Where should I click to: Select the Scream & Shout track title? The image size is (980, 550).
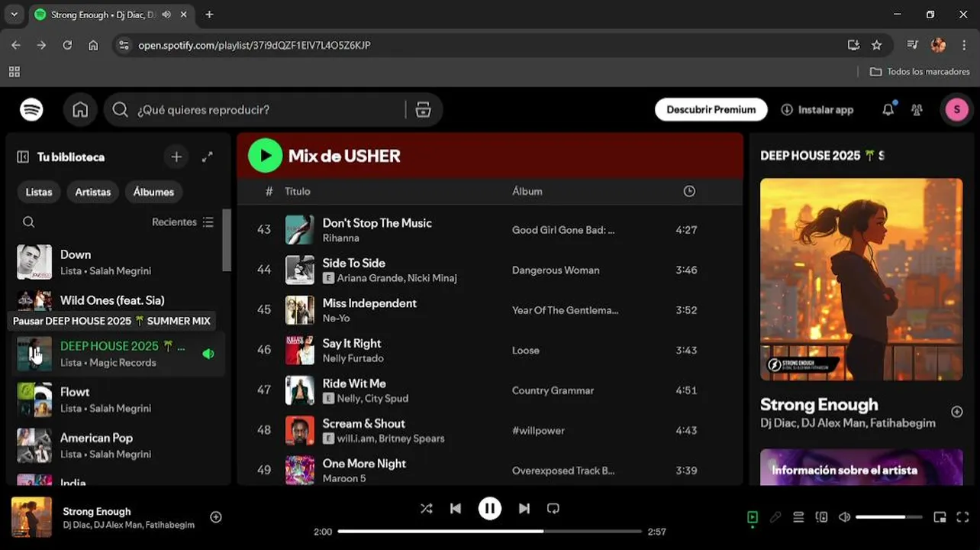tap(364, 424)
